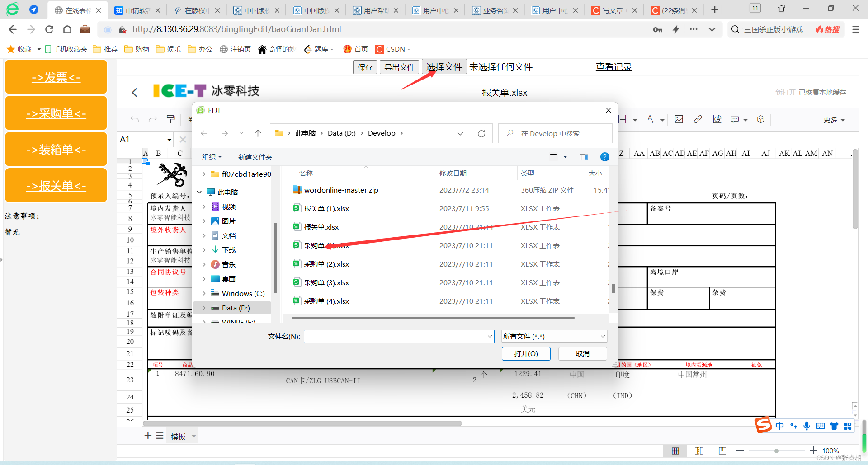
Task: Refresh the Develop folder listing
Action: (x=481, y=133)
